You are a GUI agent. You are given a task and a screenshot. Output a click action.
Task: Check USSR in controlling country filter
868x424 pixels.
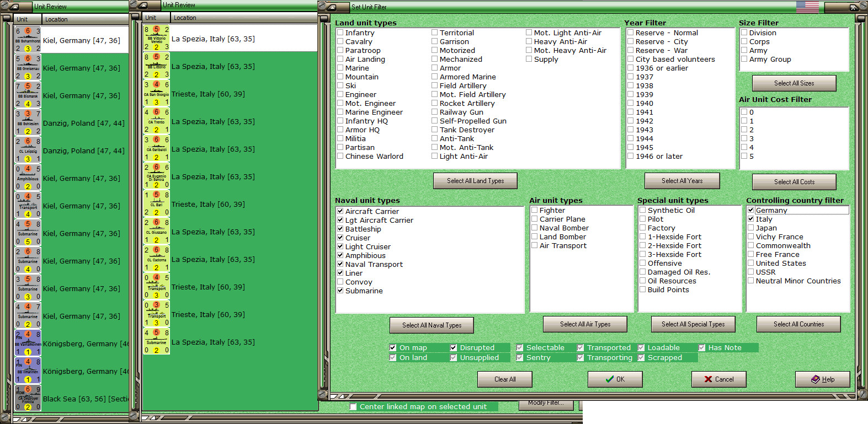(x=751, y=272)
